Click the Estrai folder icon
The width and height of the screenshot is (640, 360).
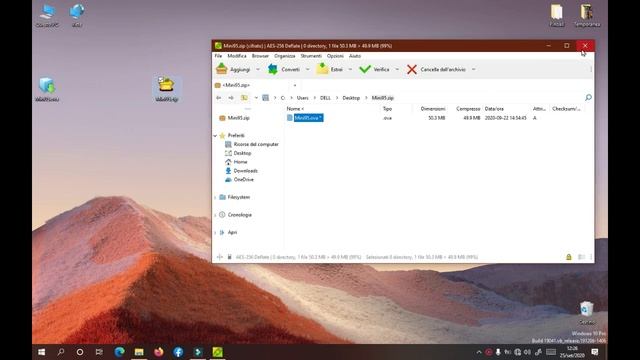coord(322,69)
